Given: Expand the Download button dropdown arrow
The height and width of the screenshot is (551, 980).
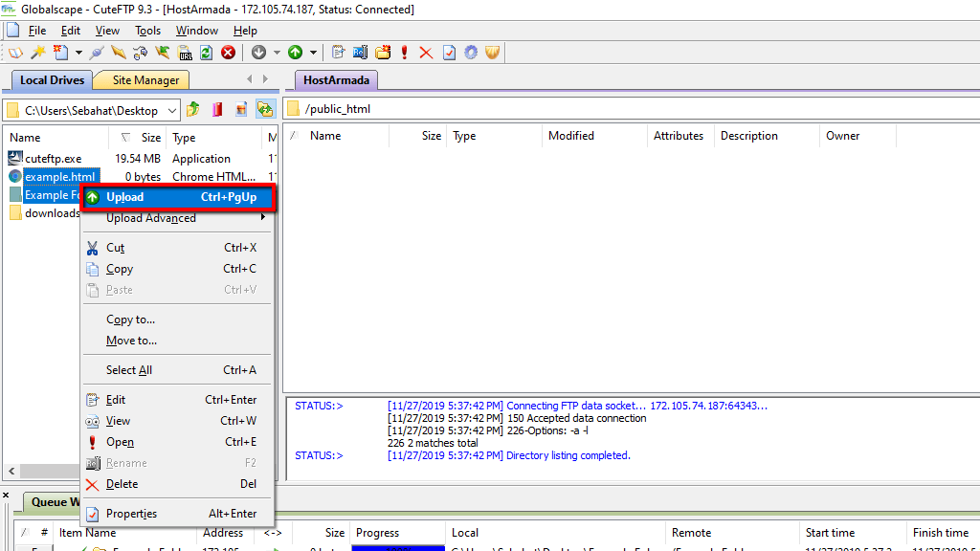Looking at the screenshot, I should [x=277, y=53].
